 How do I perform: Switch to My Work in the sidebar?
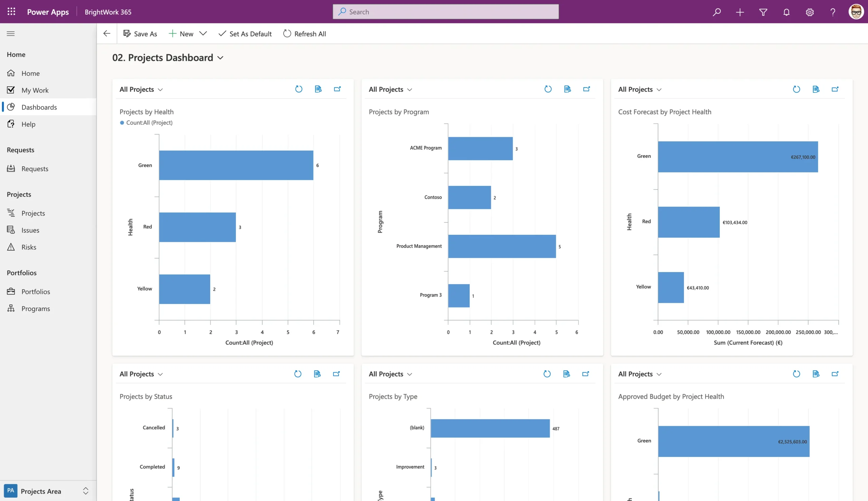coord(35,90)
